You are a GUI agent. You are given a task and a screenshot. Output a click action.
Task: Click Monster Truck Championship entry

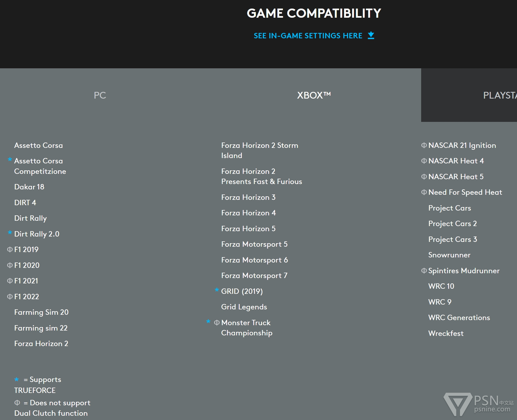coord(247,328)
